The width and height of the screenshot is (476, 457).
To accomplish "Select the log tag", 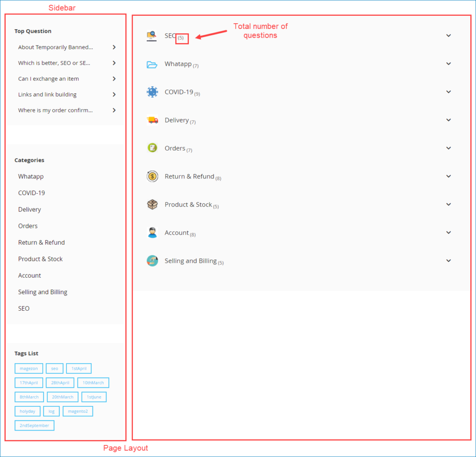I will coord(52,411).
